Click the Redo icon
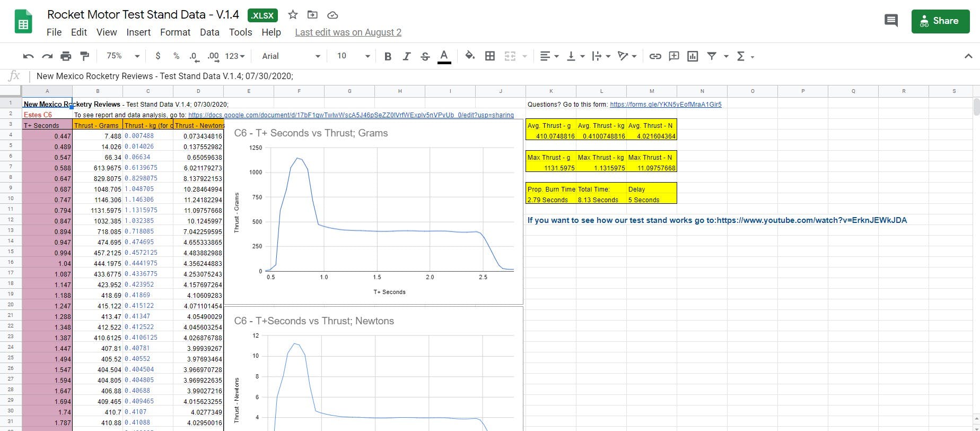The width and height of the screenshot is (980, 431). (x=47, y=56)
